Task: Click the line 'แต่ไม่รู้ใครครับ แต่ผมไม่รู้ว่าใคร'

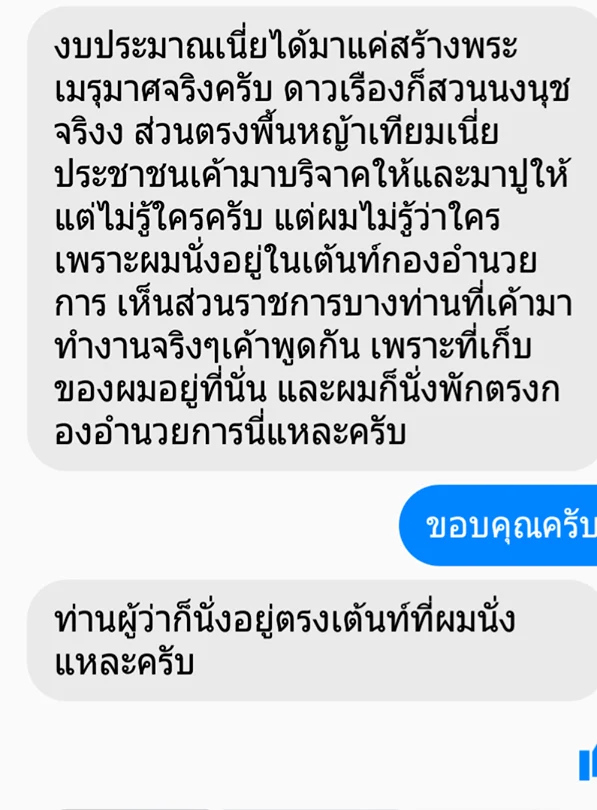Action: click(x=277, y=219)
